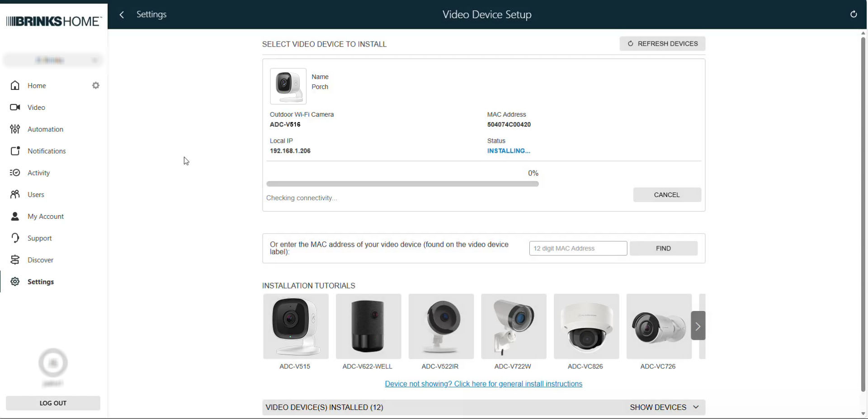Image resolution: width=868 pixels, height=419 pixels.
Task: Open Home settings gear icon
Action: (96, 85)
